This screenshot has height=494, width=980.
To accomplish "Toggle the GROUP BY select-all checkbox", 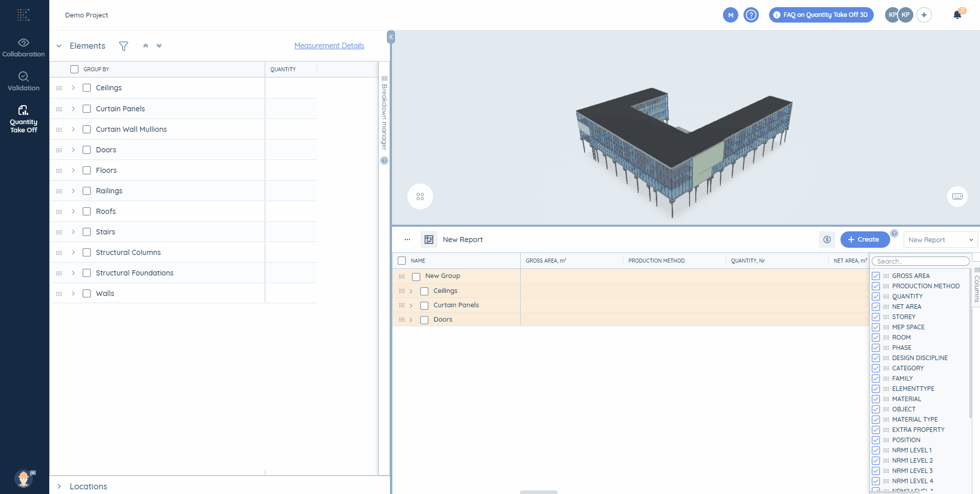I will click(74, 69).
